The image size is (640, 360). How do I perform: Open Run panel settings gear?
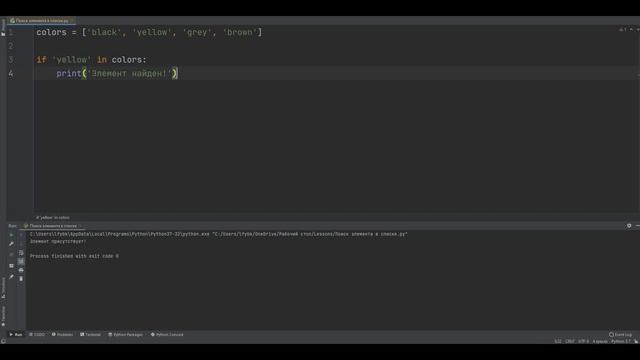(x=629, y=226)
